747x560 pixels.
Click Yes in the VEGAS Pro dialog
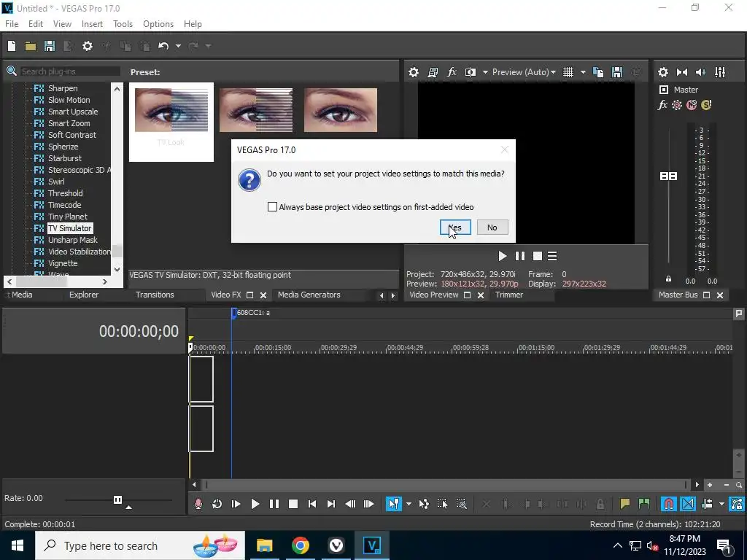455,227
